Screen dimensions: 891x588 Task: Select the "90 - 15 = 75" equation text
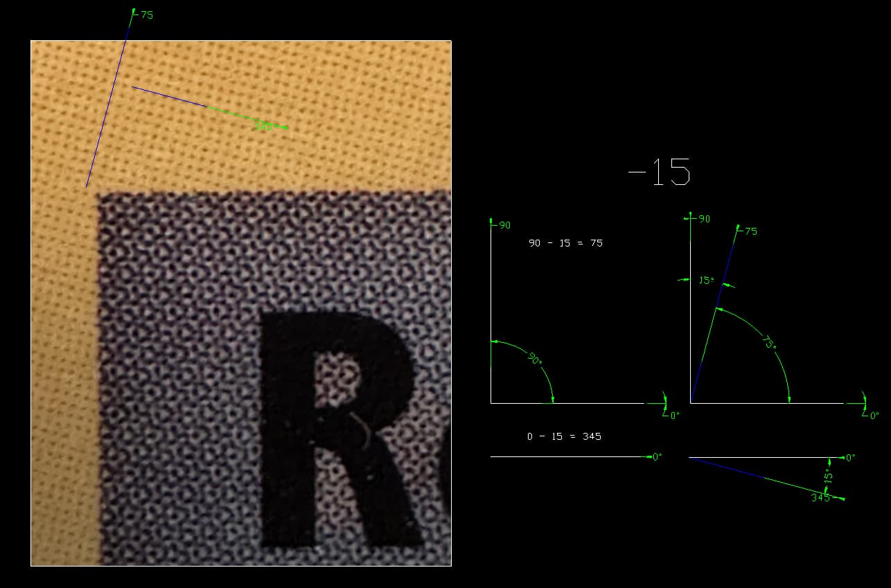pyautogui.click(x=566, y=243)
